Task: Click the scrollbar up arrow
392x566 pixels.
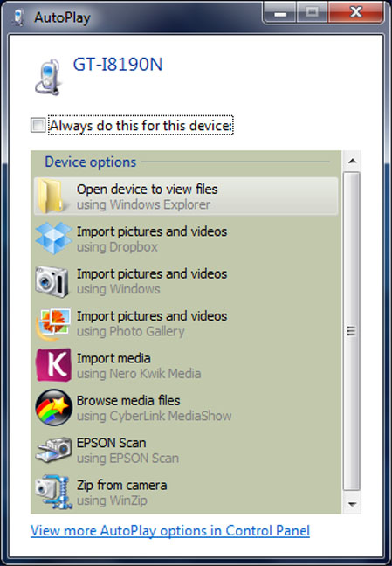Action: tap(352, 161)
